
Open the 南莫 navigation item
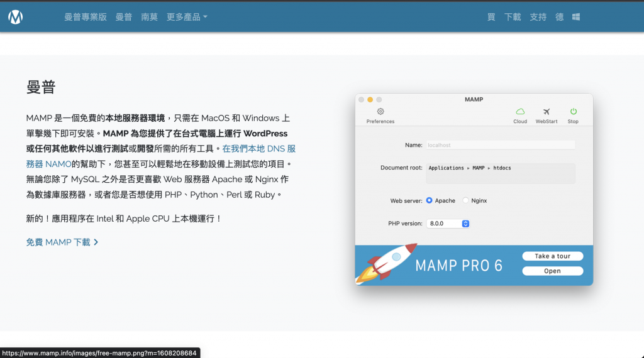coord(150,17)
